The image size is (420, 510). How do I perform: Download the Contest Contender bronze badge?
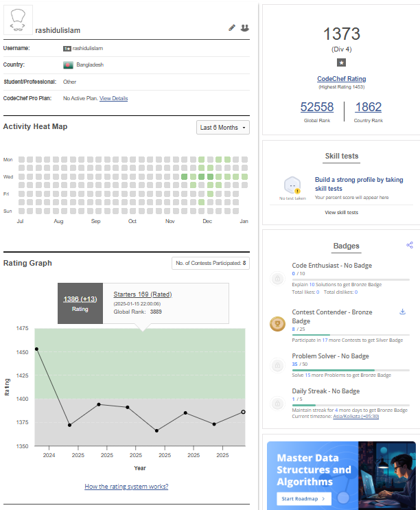pos(402,312)
